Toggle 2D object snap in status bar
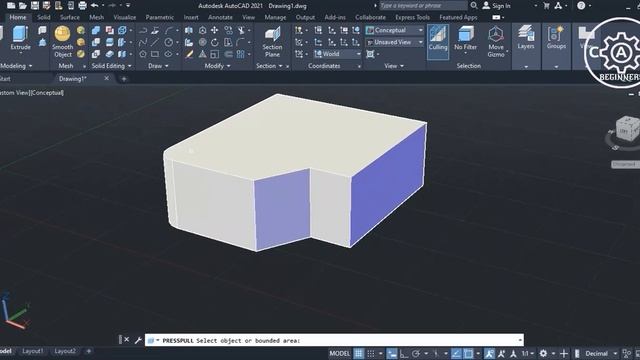 pos(468,353)
